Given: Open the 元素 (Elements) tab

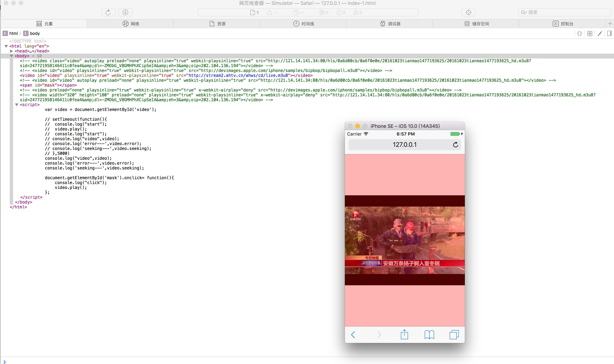Looking at the screenshot, I should (44, 24).
